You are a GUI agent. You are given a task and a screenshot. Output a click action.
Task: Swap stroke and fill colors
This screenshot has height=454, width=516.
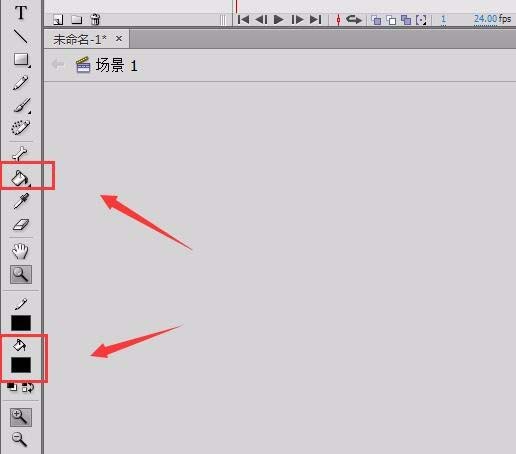28,387
